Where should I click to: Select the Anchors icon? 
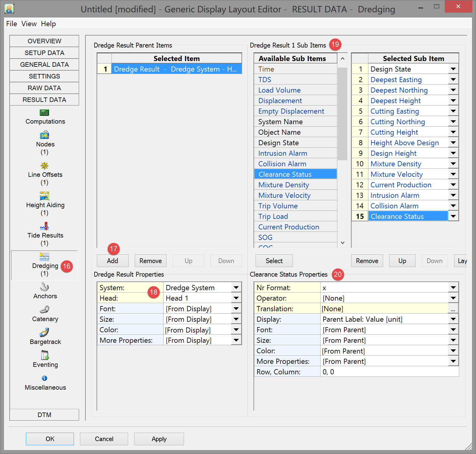tap(45, 287)
